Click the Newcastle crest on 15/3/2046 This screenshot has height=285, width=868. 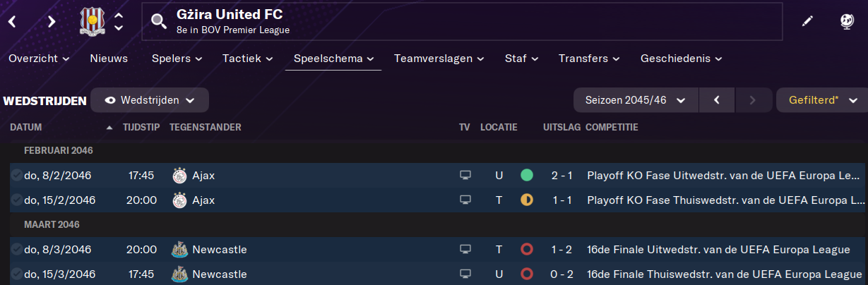pos(179,274)
